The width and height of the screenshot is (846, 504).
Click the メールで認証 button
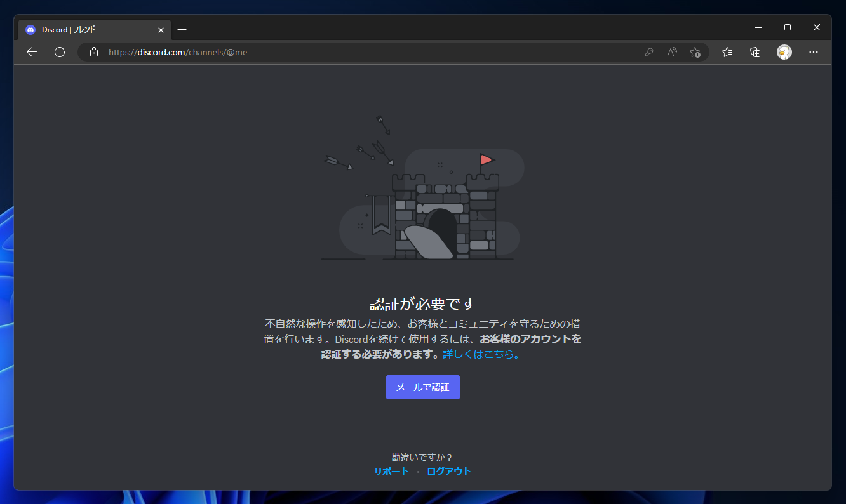click(x=422, y=387)
